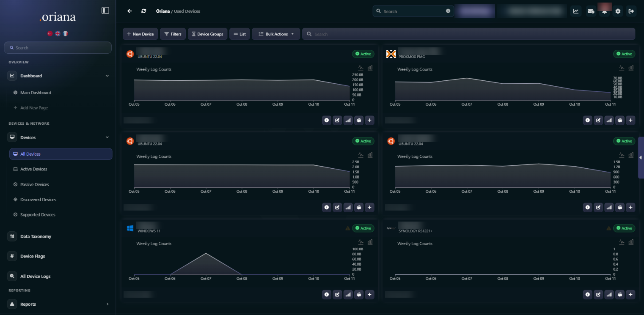Click the Oriana breadcrumb link
644x315 pixels.
coord(163,11)
